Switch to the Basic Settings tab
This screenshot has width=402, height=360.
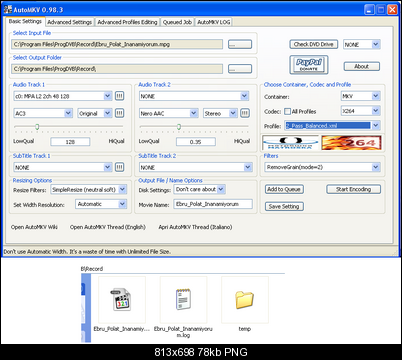click(x=25, y=21)
